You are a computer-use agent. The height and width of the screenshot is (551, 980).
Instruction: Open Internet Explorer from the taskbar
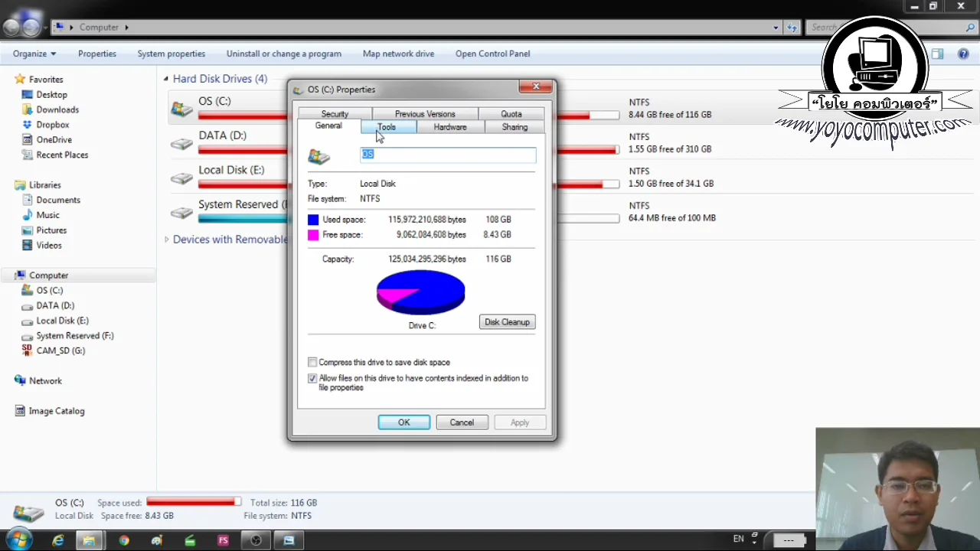click(x=58, y=541)
